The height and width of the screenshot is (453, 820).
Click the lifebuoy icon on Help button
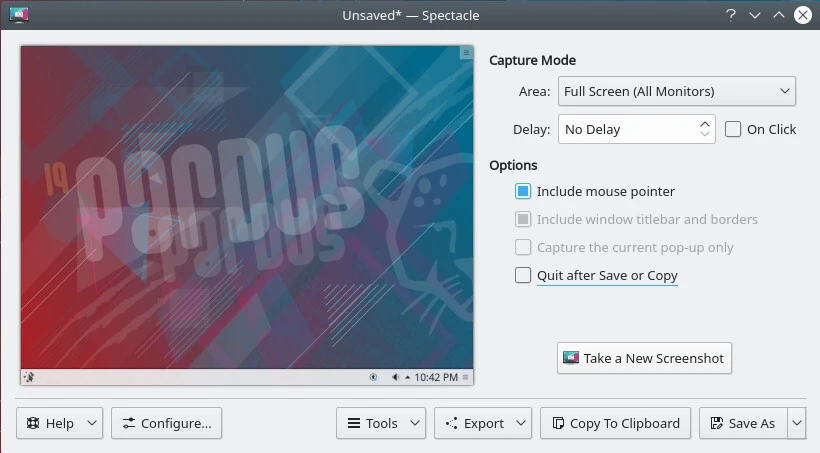33,423
